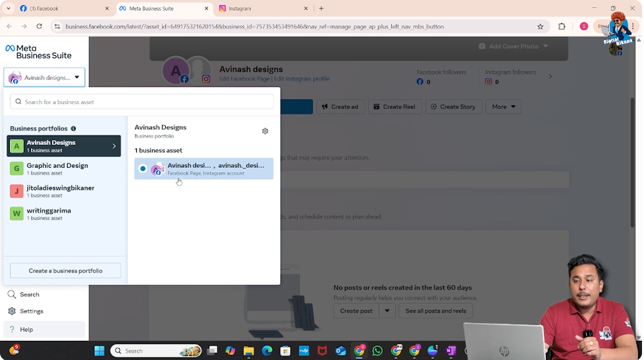644x360 pixels.
Task: Open the account switcher dropdown Avinash designs
Action: pyautogui.click(x=44, y=77)
